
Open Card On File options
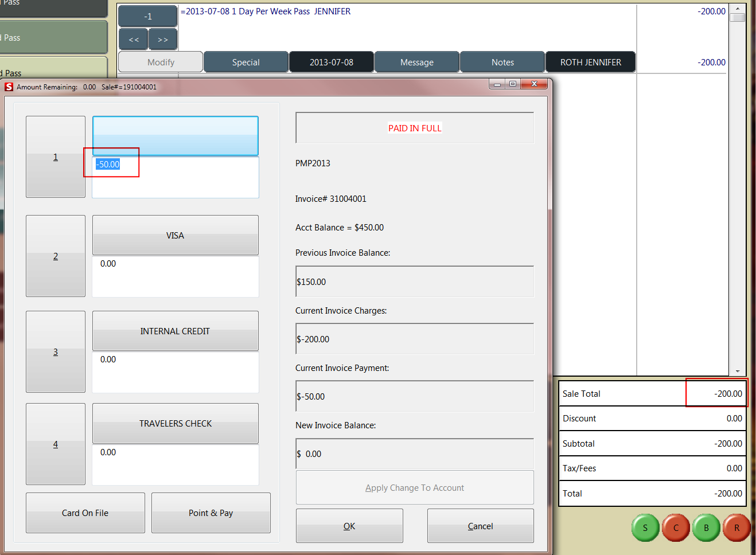pyautogui.click(x=85, y=513)
